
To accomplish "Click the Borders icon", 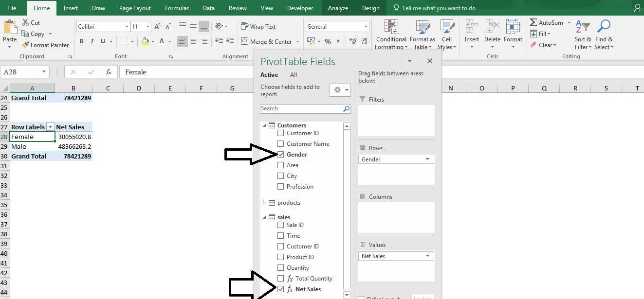I will point(124,41).
